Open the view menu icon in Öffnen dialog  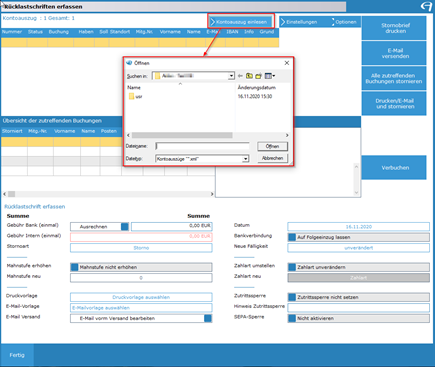point(270,76)
